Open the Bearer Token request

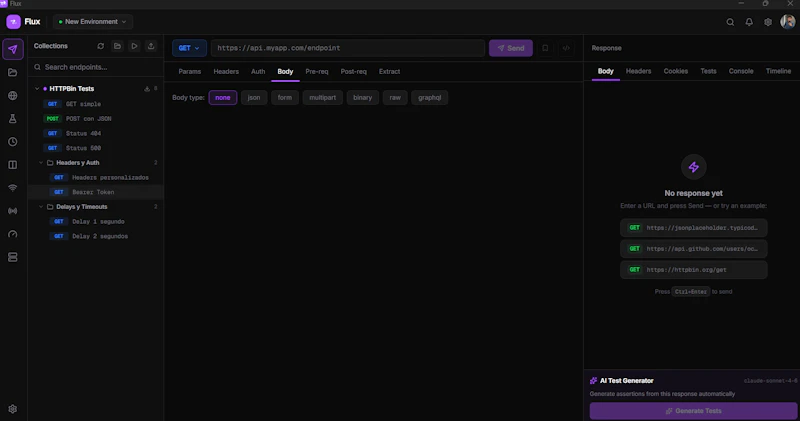click(95, 192)
